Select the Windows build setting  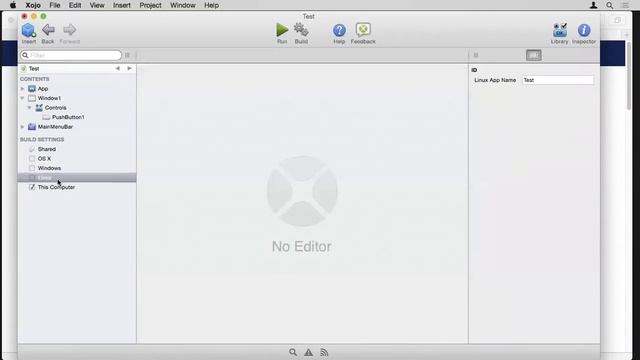(49, 168)
